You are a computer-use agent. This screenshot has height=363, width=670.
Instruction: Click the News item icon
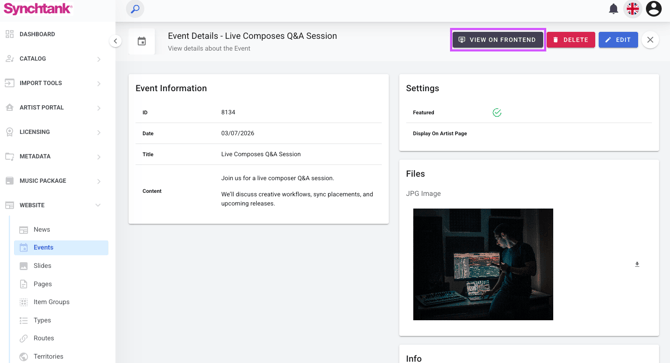pos(24,230)
